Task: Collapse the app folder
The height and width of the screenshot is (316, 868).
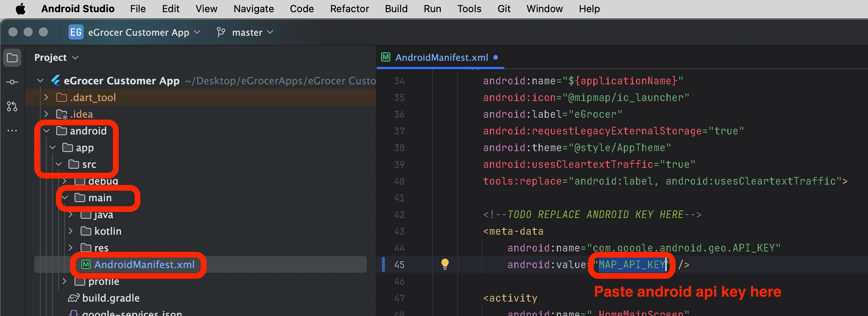Action: coord(52,147)
